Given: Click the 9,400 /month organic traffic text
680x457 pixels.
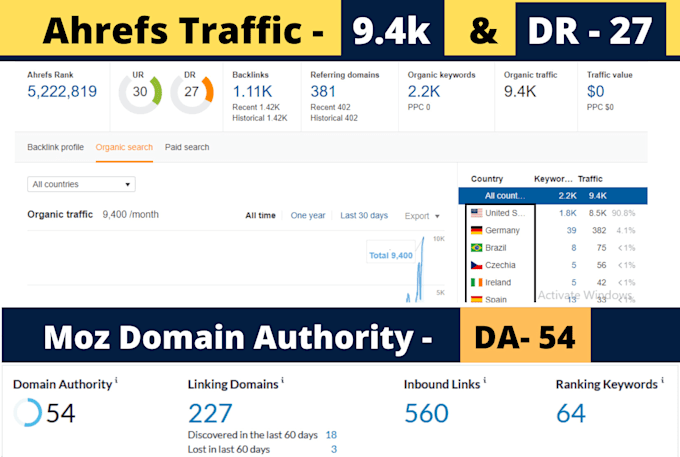Looking at the screenshot, I should pos(131,214).
